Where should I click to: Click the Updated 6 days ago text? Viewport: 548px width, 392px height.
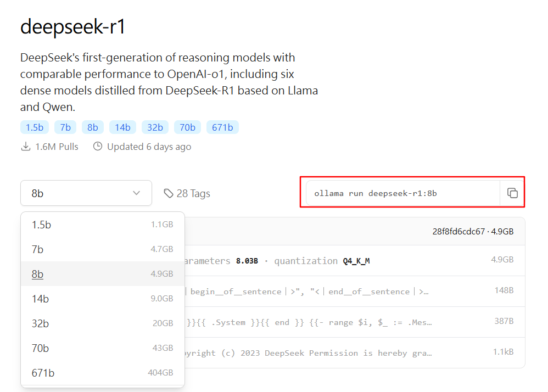coord(149,147)
